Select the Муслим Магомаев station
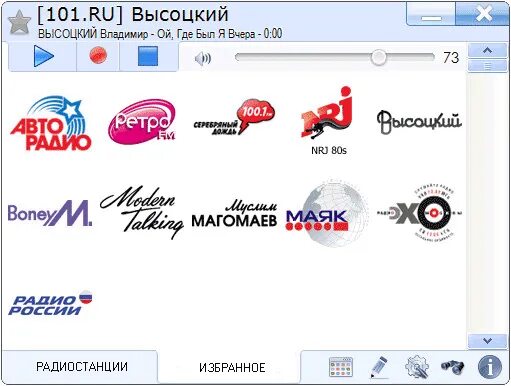This screenshot has width=511, height=386. coord(234,213)
